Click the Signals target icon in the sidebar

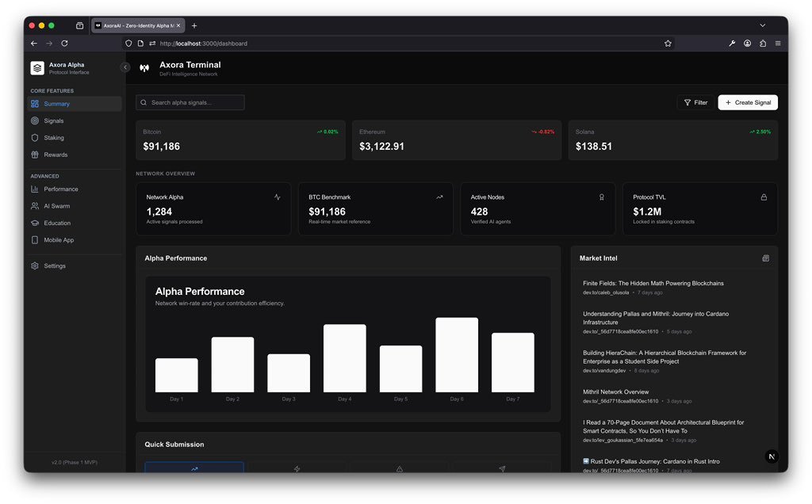35,120
